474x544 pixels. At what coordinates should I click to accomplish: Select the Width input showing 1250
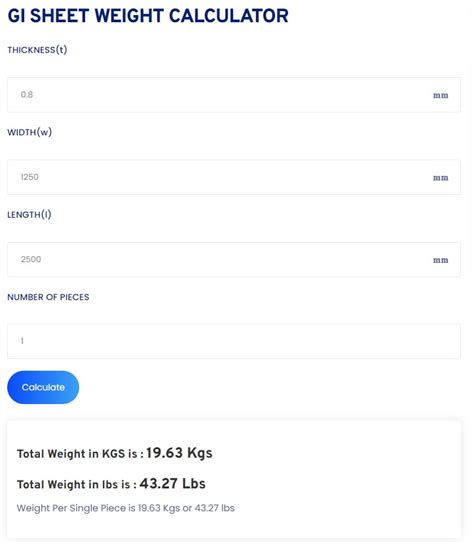click(234, 178)
